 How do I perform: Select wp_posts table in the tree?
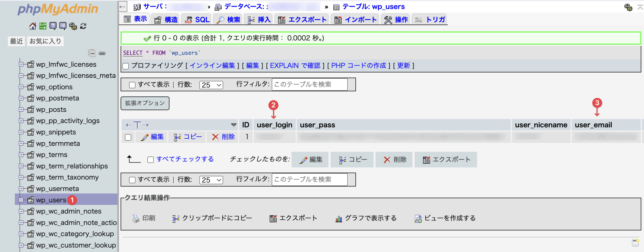51,110
